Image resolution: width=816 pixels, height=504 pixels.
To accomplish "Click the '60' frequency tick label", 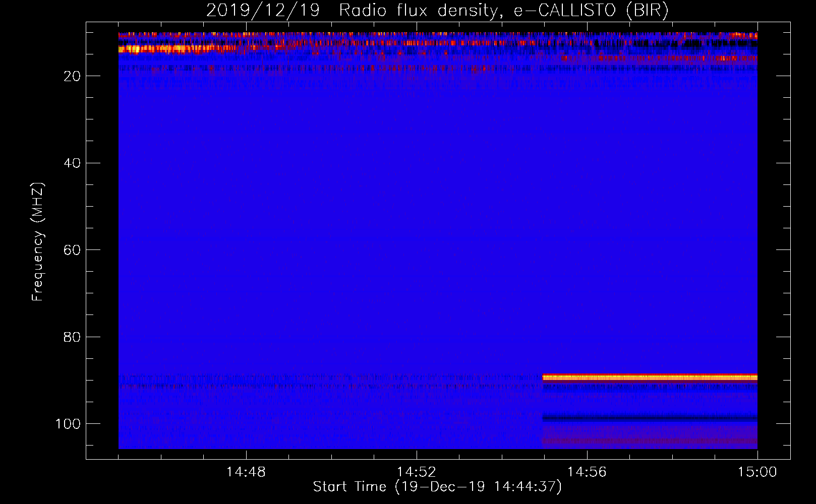I will (72, 250).
